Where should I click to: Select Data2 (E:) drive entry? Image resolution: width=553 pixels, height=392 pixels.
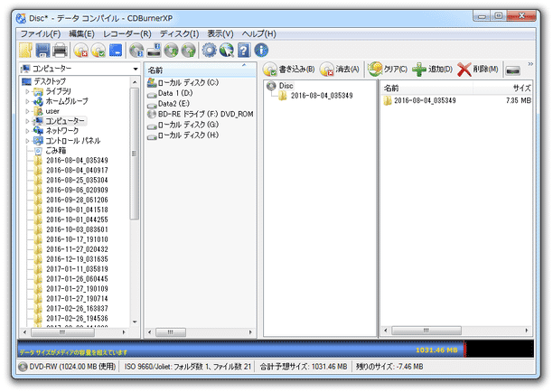coord(169,104)
